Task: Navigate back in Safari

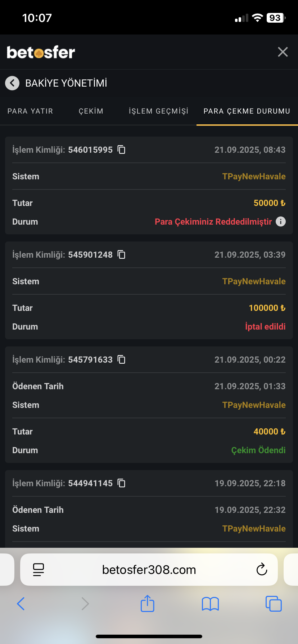Action: click(21, 604)
